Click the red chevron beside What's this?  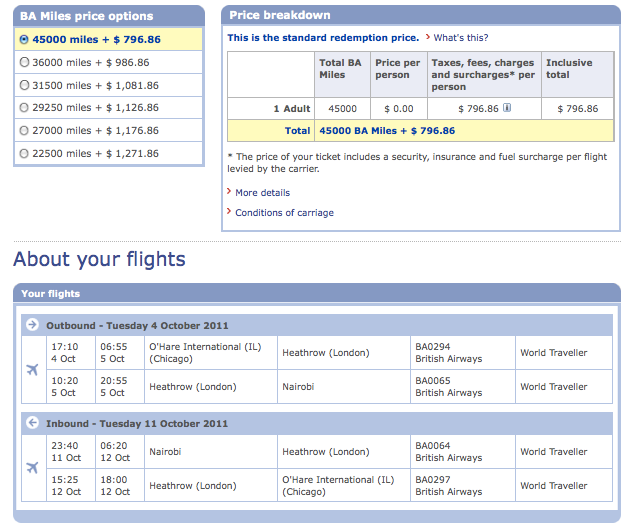pos(428,37)
